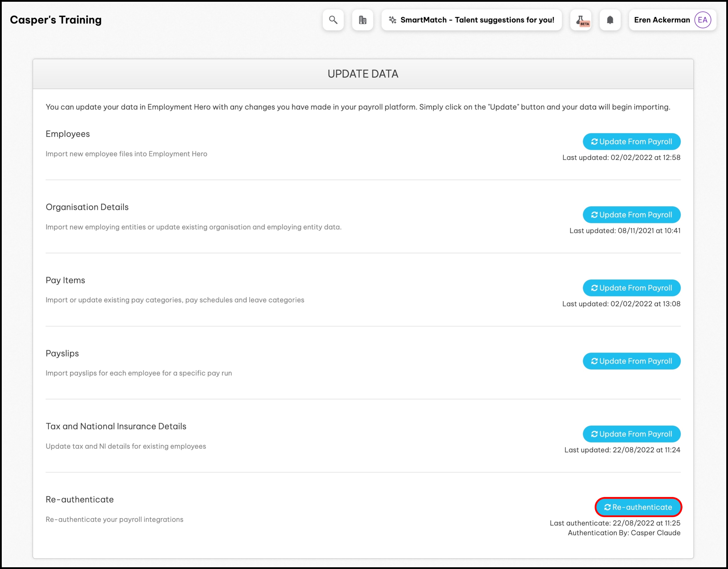
Task: Click refresh icon on Re-authenticate button
Action: (x=607, y=507)
